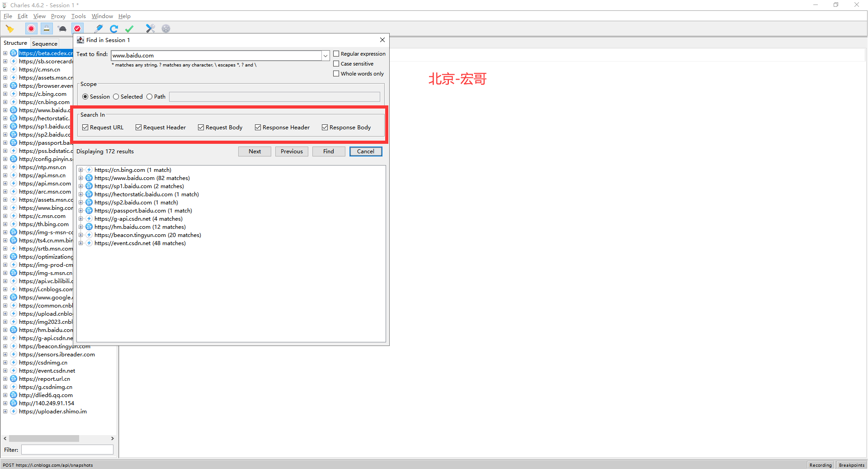Open the Proxy menu
Viewport: 868px width, 469px height.
pos(58,16)
